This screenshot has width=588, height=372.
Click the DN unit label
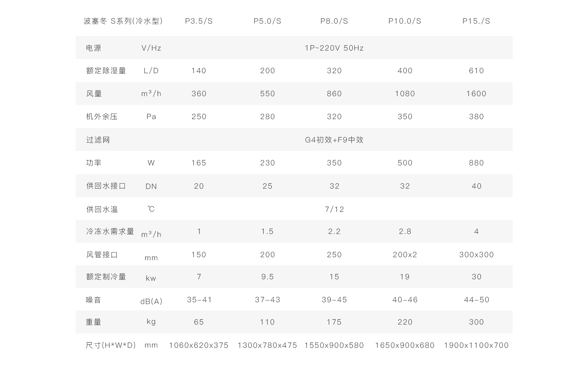pos(151,186)
